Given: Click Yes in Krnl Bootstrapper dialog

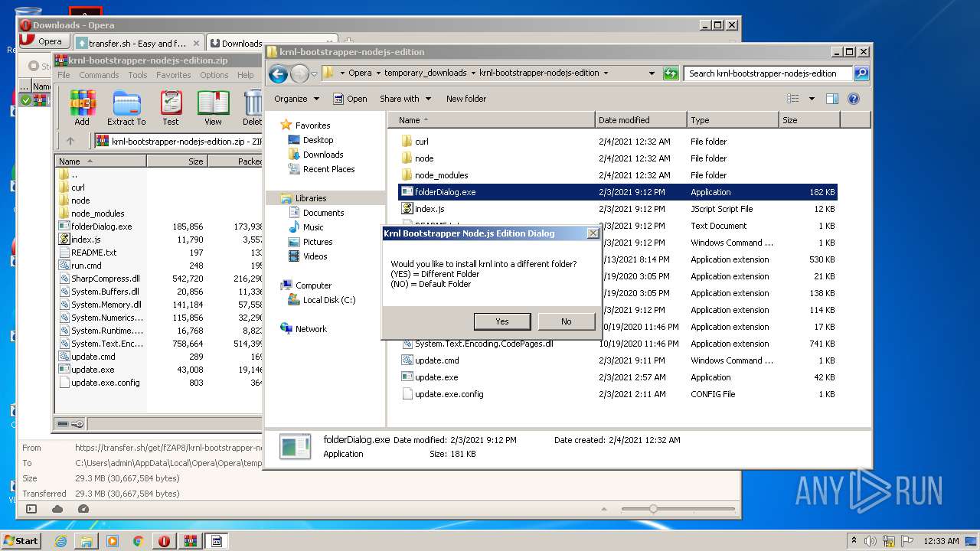Looking at the screenshot, I should pos(502,321).
